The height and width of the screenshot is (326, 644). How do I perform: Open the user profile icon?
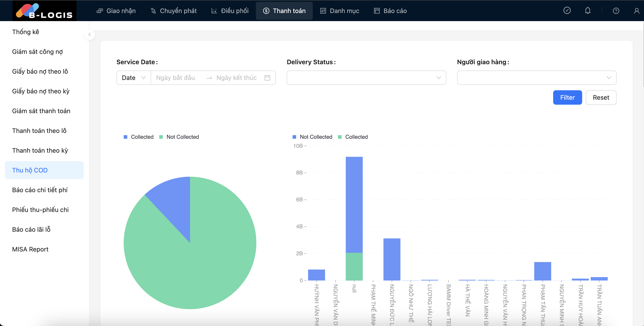pos(637,11)
